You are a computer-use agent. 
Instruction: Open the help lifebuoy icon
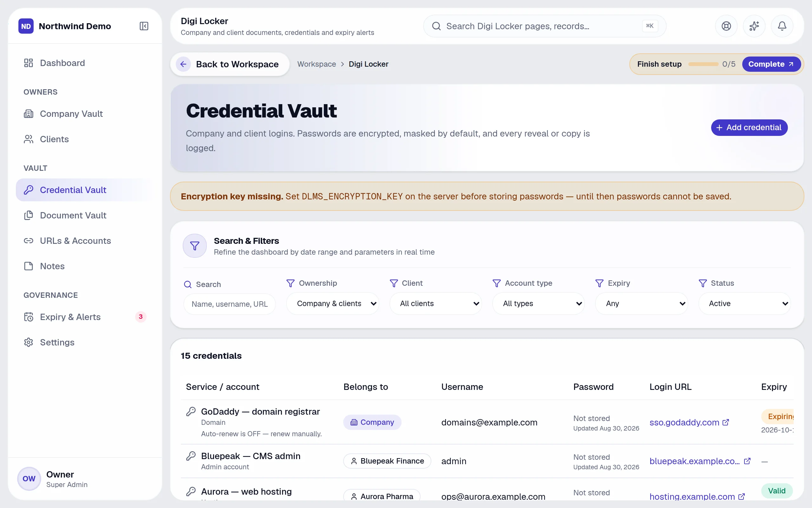point(726,26)
